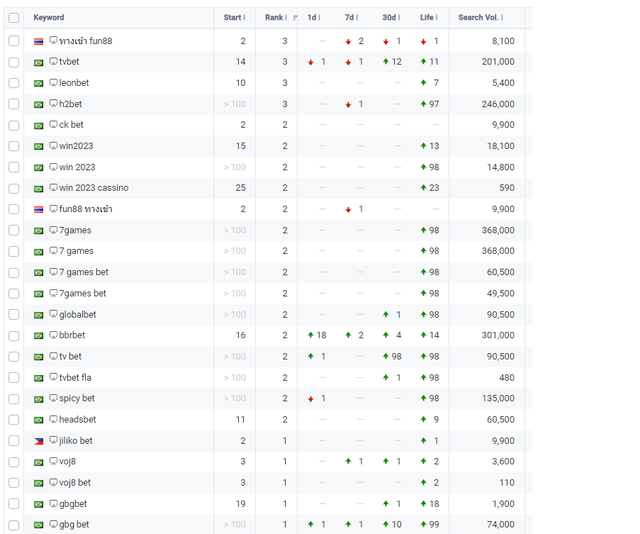Click the SERP icon next to voj8
The width and height of the screenshot is (640, 534).
[x=53, y=461]
